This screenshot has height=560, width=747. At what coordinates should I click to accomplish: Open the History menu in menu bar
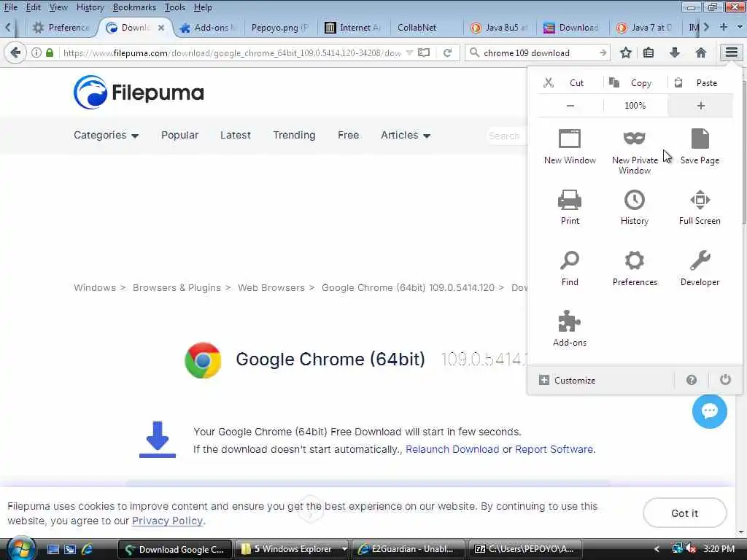[x=90, y=7]
